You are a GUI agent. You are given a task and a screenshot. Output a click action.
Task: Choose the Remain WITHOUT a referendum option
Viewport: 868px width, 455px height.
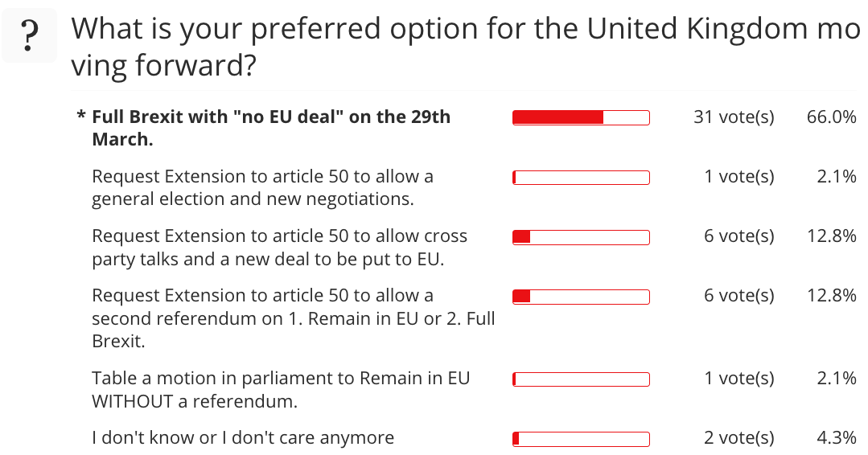281,389
